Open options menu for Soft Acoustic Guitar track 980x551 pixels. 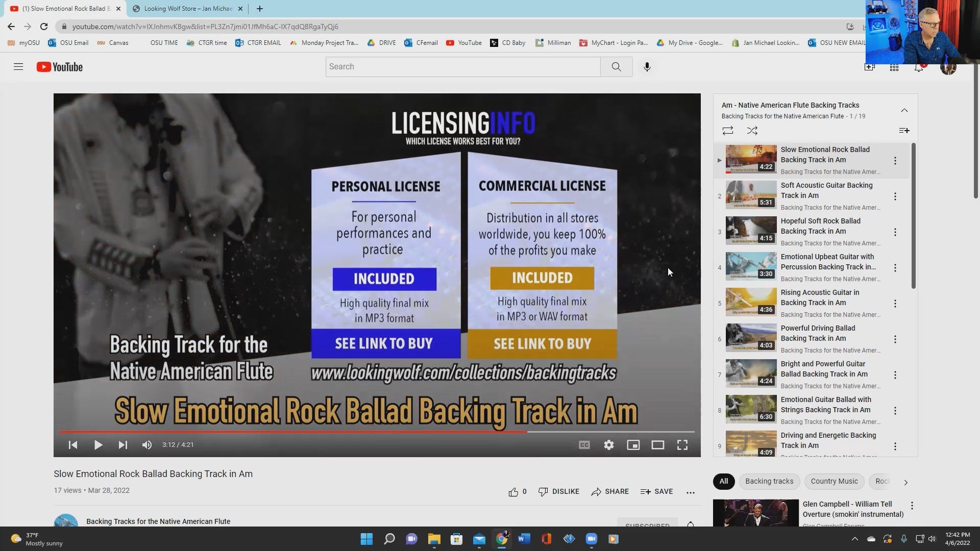(x=895, y=196)
